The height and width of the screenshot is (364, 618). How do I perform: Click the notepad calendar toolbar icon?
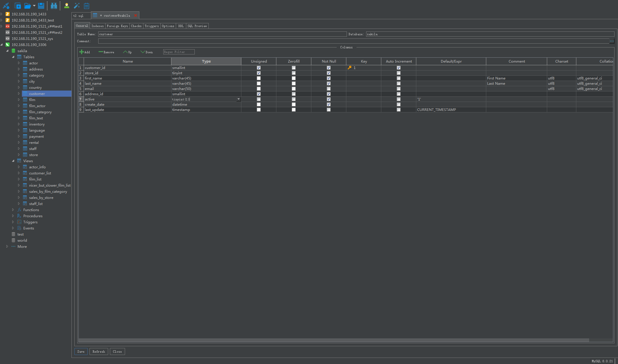(87, 6)
